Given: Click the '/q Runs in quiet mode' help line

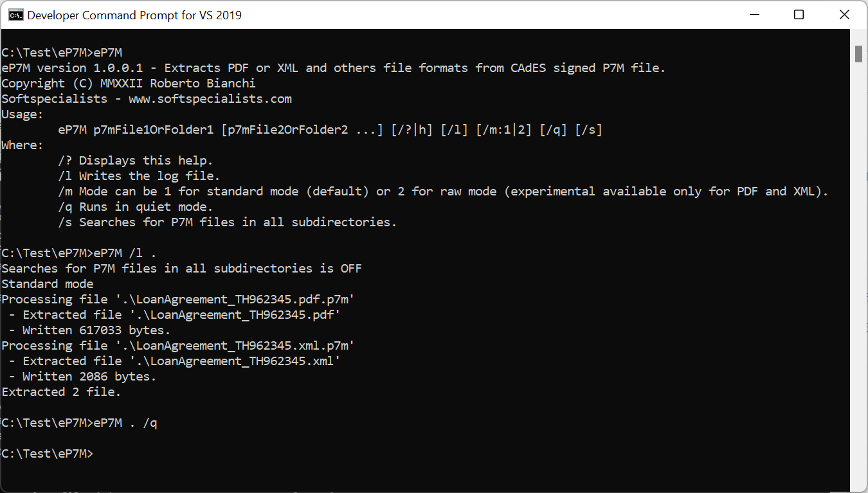Looking at the screenshot, I should click(135, 207).
